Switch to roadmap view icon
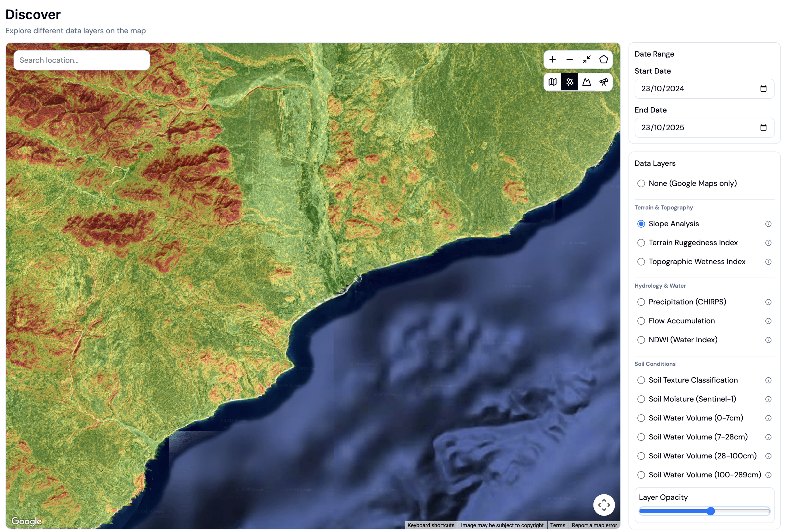The width and height of the screenshot is (790, 532). (x=552, y=82)
